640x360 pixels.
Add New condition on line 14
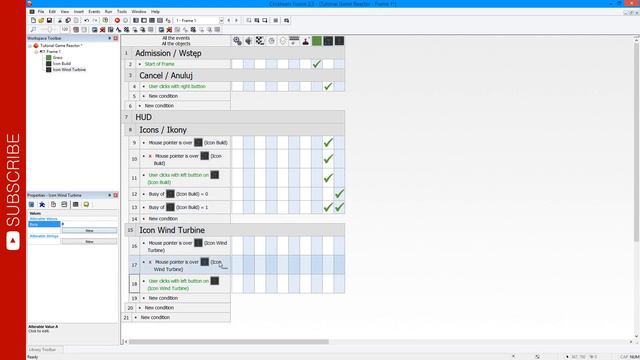point(163,219)
